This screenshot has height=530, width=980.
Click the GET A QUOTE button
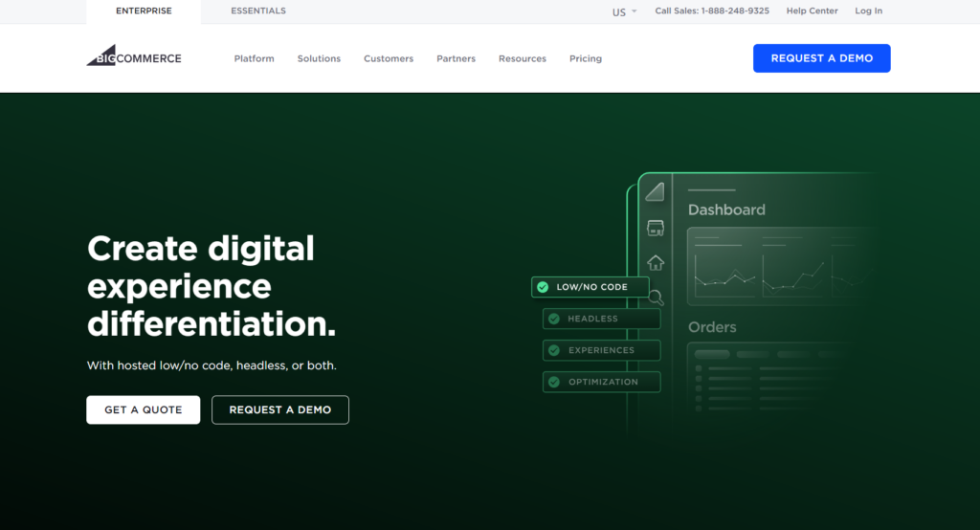coord(144,410)
